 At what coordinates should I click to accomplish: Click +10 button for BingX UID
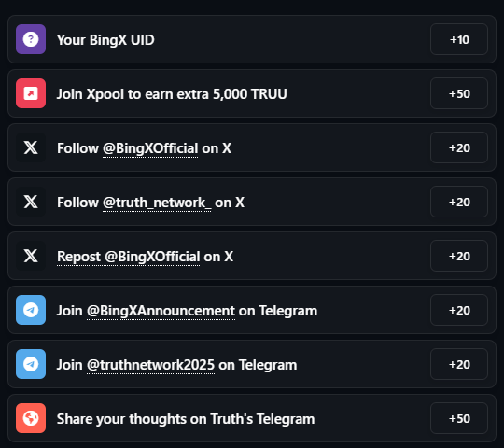pos(459,39)
